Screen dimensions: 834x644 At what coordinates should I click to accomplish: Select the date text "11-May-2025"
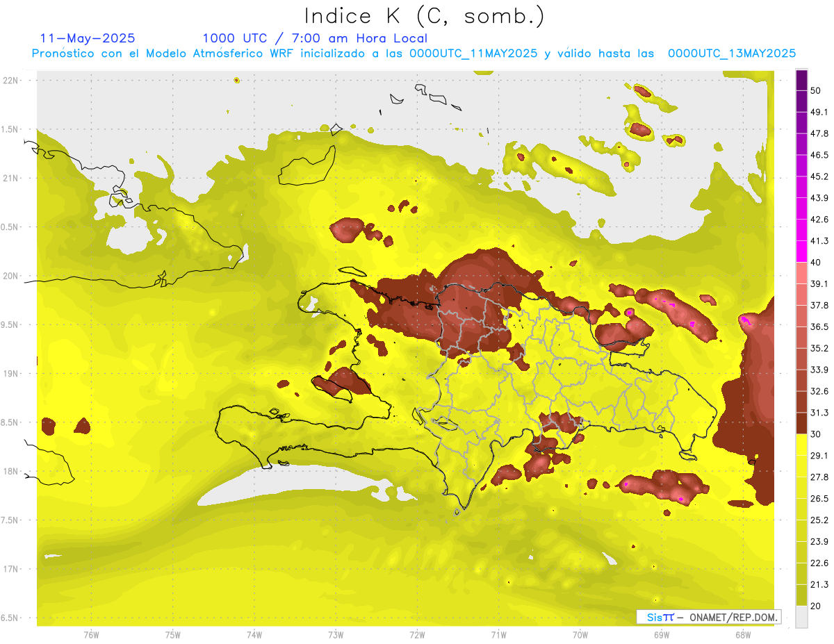pos(88,38)
